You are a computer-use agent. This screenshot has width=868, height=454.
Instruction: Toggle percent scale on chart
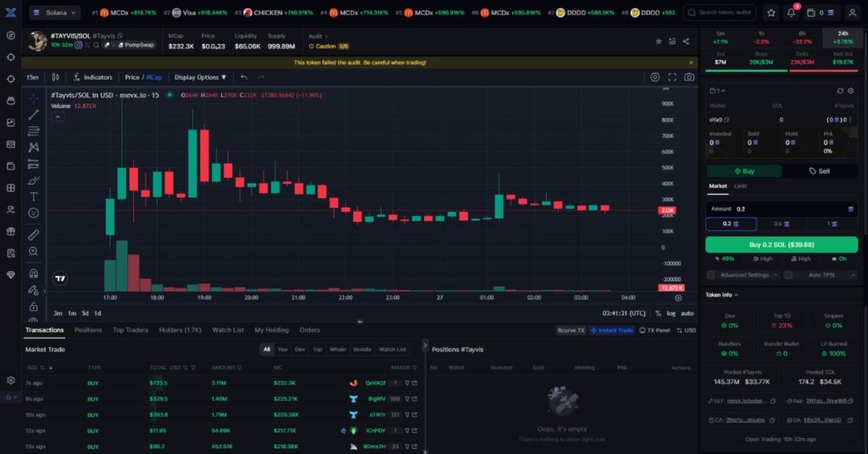658,313
